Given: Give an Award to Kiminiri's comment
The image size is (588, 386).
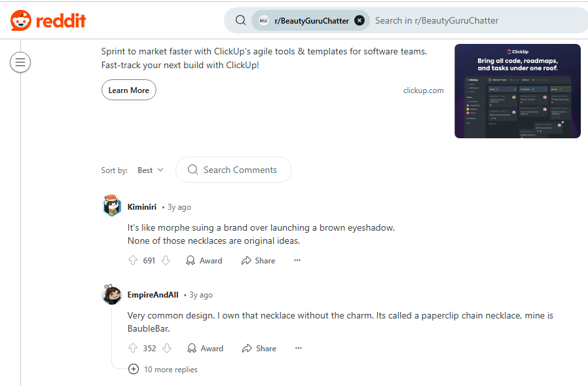Looking at the screenshot, I should 204,260.
